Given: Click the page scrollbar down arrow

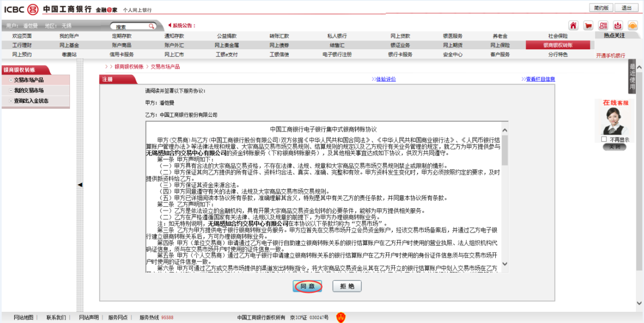Looking at the screenshot, I should click(639, 303).
